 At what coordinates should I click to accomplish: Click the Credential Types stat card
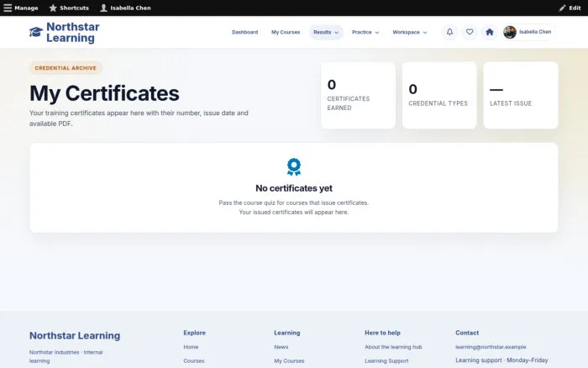439,95
